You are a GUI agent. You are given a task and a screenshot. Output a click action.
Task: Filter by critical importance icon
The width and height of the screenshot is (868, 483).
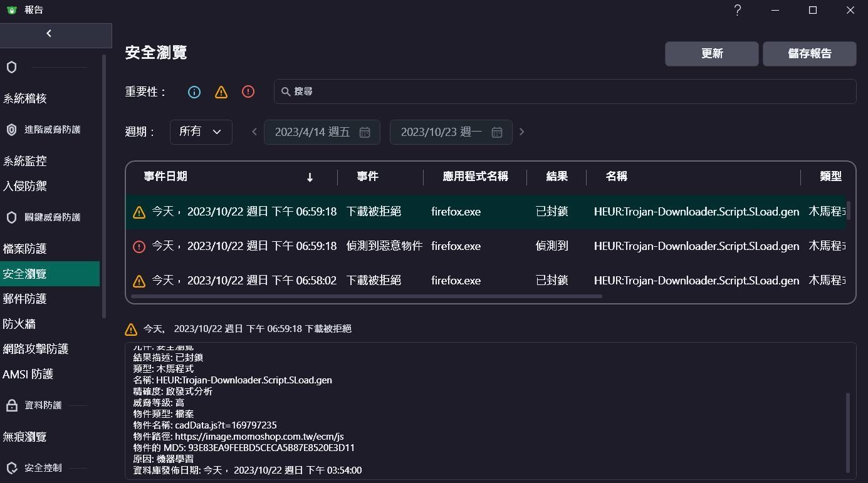tap(248, 92)
